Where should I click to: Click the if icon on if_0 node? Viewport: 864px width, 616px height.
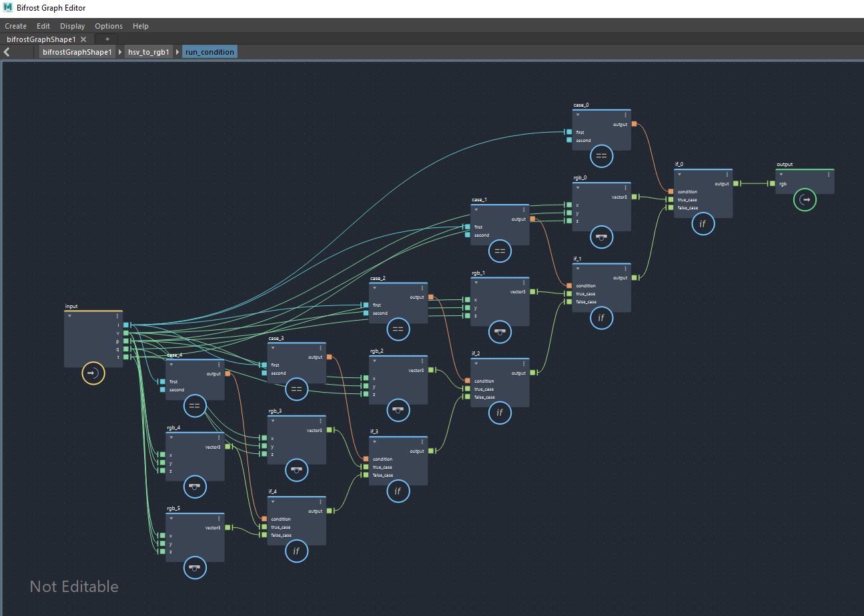coord(703,223)
